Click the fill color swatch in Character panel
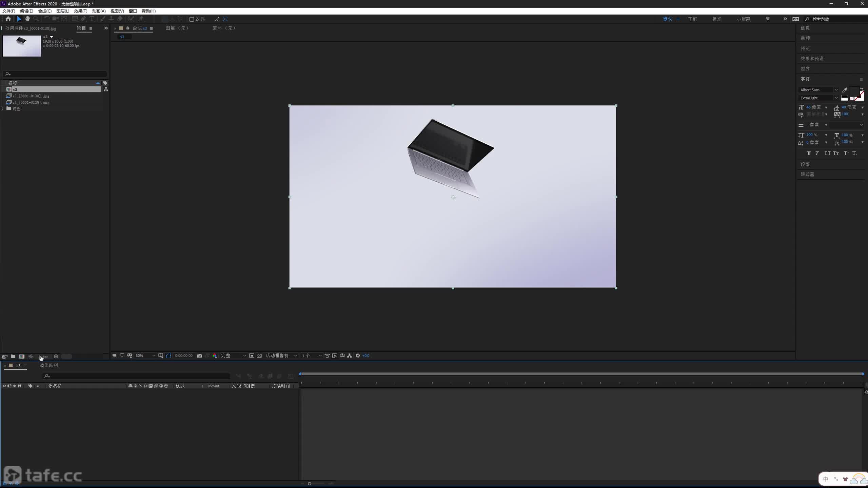 point(854,91)
